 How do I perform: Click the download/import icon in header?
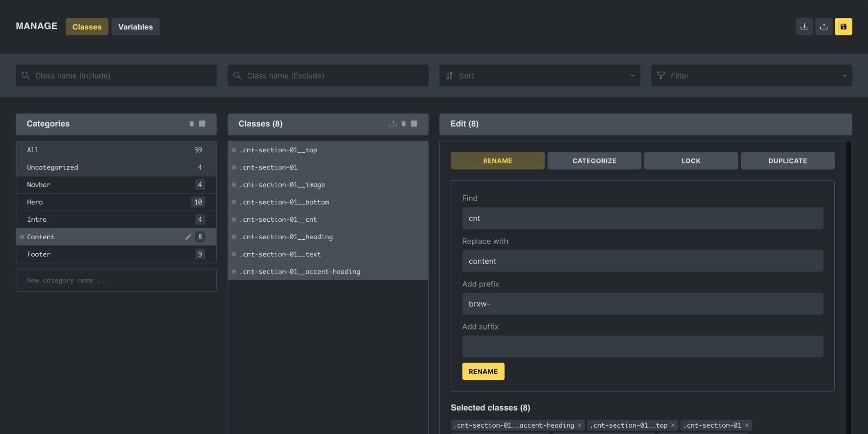coord(804,27)
